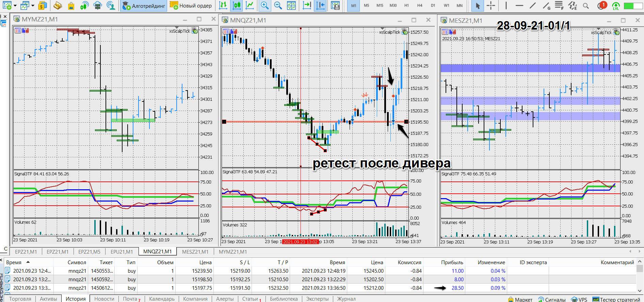Click the New Chart icon
Screen dimensions: 644x302
coord(7,5)
